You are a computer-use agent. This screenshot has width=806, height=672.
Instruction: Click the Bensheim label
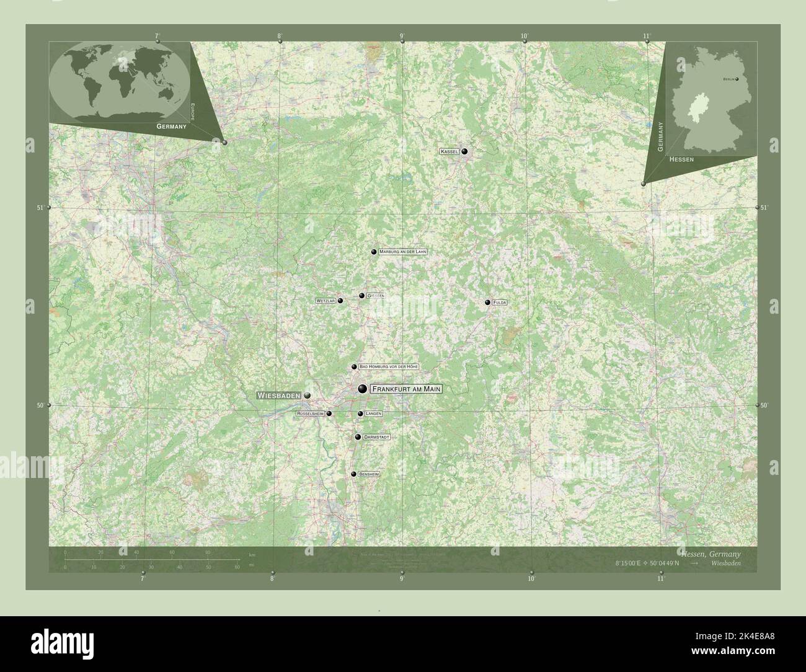(369, 474)
